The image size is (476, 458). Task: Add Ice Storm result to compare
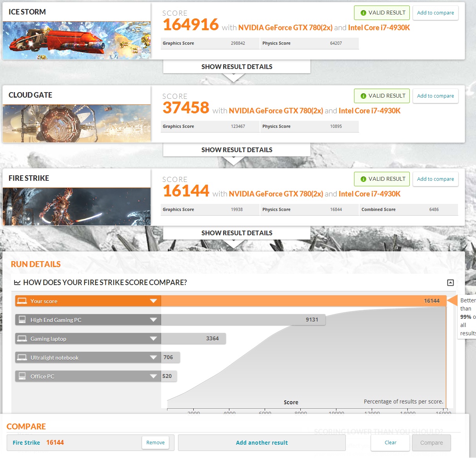pos(435,13)
